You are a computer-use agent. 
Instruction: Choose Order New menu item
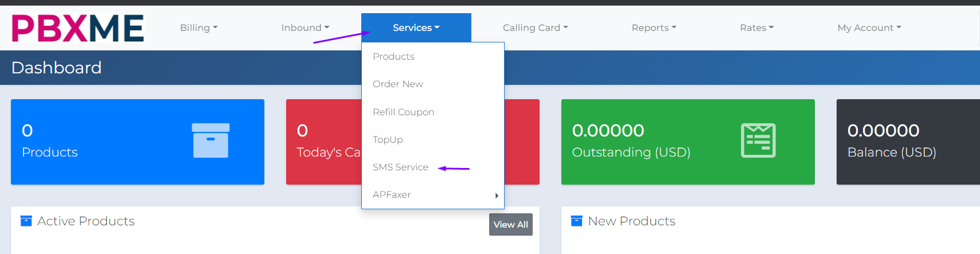click(398, 84)
